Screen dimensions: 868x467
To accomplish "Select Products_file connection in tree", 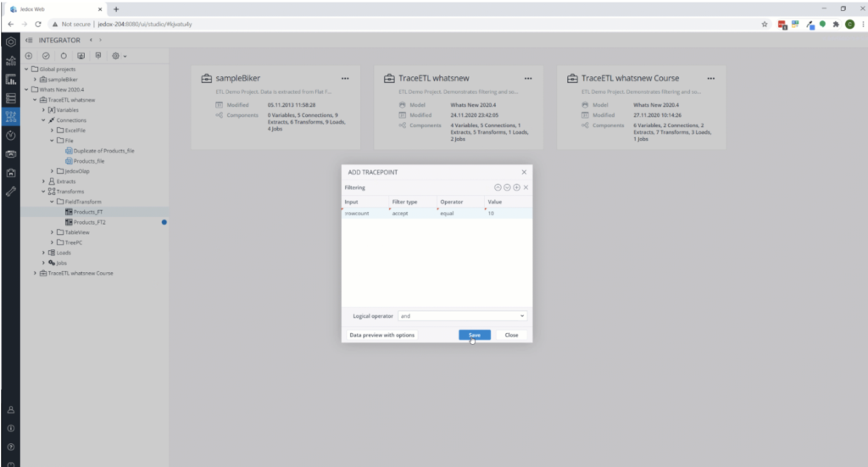I will (x=88, y=161).
